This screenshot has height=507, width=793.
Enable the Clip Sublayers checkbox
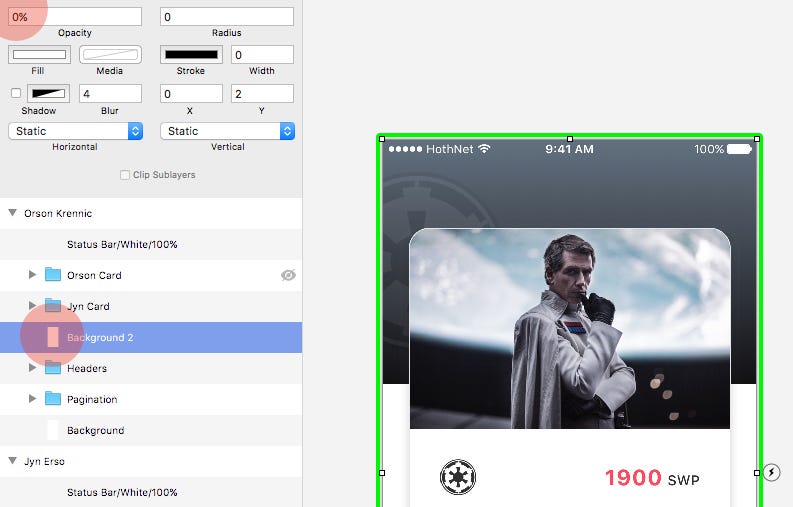pos(125,175)
